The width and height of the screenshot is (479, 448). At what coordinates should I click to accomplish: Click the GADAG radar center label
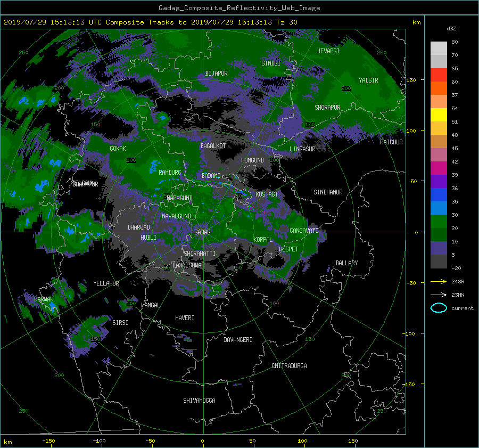tap(202, 232)
